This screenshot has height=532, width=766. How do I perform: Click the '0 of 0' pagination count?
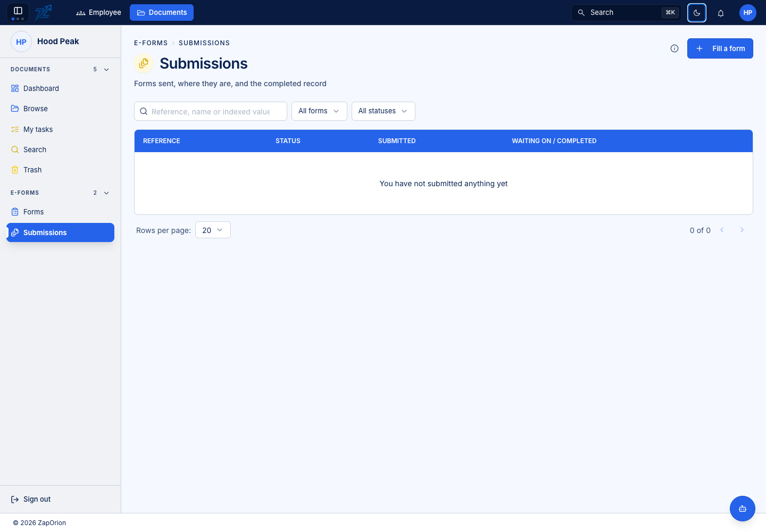[700, 230]
